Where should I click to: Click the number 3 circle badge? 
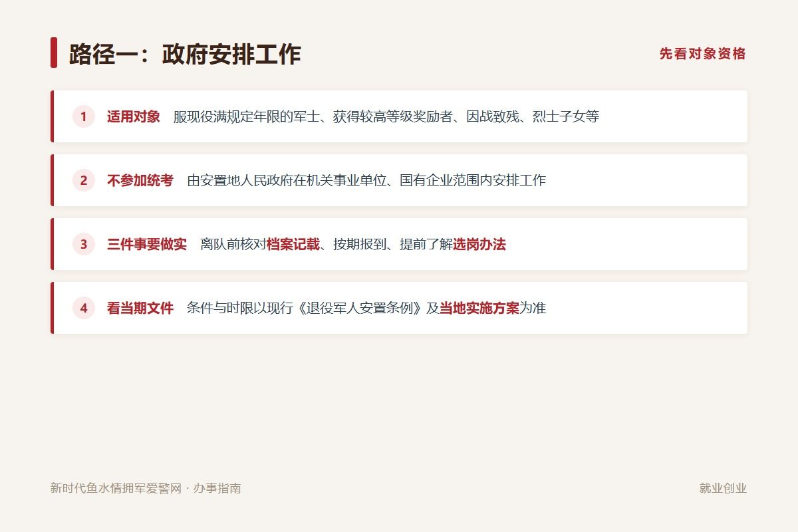tap(84, 244)
